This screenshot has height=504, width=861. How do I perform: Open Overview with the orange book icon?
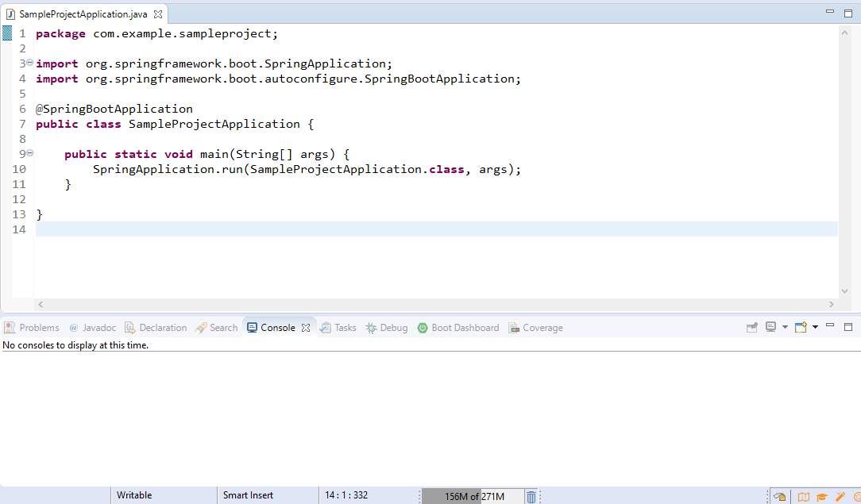(804, 496)
